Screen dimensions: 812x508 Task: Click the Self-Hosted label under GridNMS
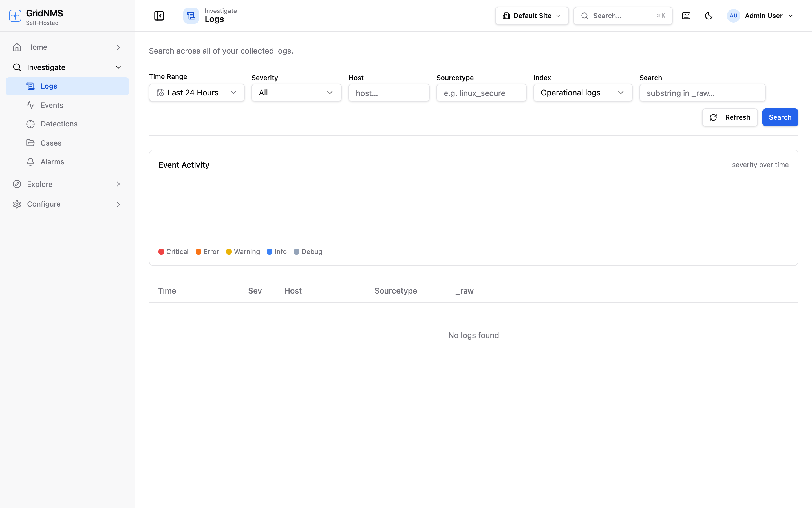[42, 23]
